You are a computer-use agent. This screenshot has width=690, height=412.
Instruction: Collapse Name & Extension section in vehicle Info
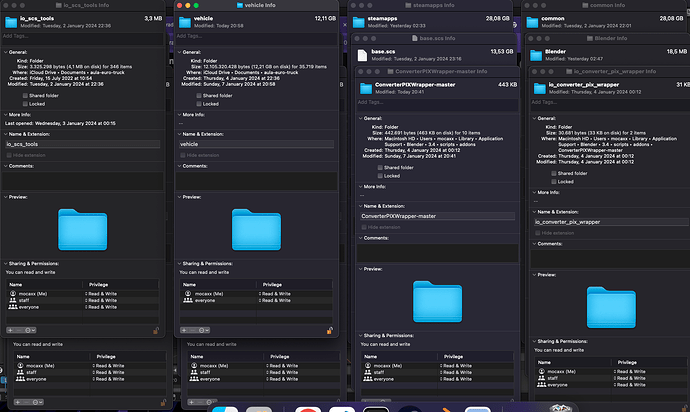click(x=180, y=134)
